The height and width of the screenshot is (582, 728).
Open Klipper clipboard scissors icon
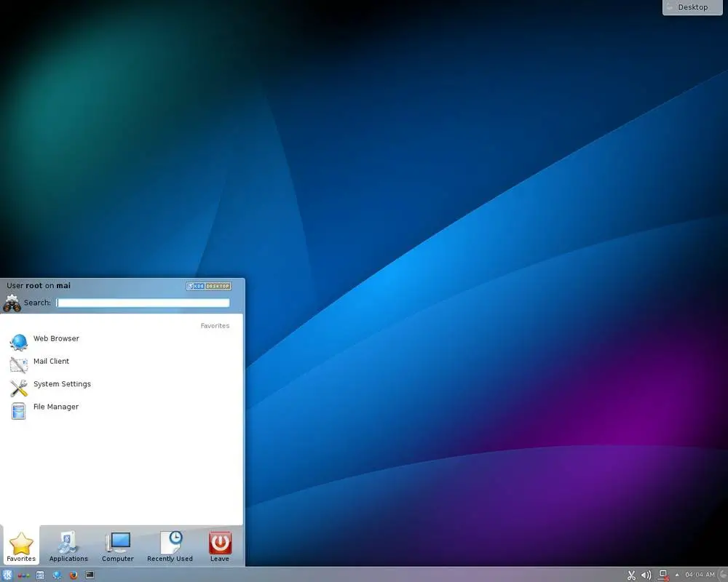point(631,575)
